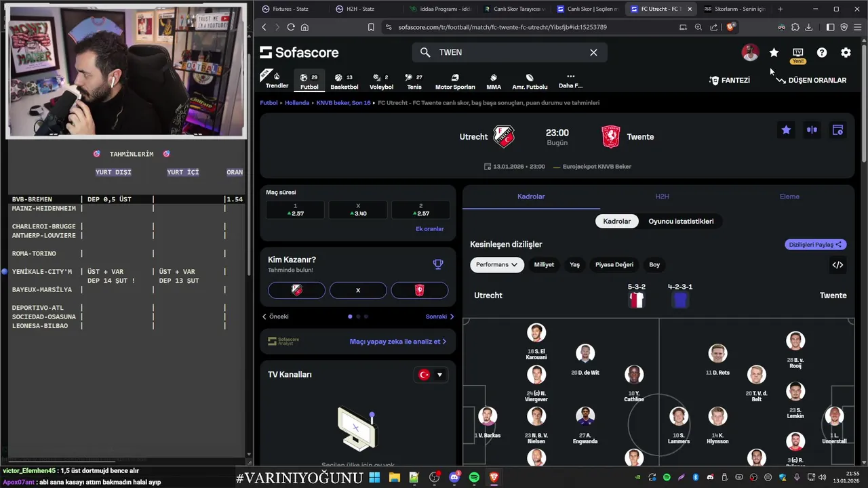
Task: Open the Performans dropdown
Action: [x=497, y=265]
